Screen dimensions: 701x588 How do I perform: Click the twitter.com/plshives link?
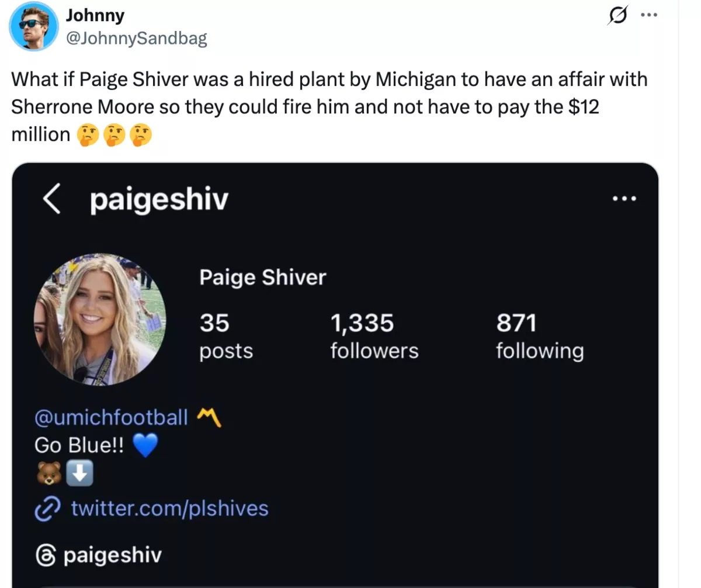pos(169,508)
